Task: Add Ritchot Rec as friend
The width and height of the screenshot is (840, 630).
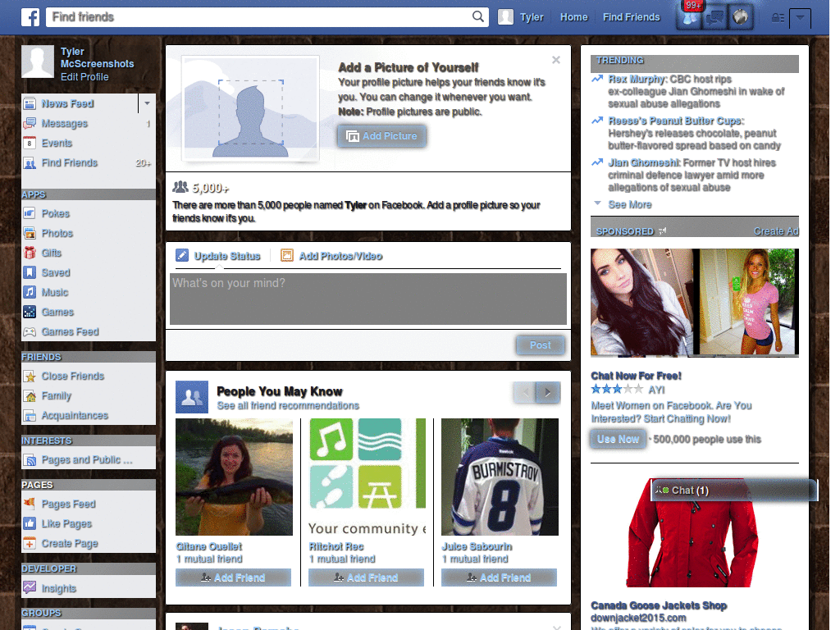Action: pyautogui.click(x=366, y=577)
